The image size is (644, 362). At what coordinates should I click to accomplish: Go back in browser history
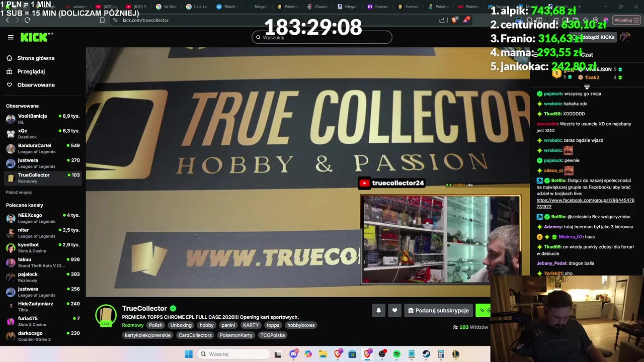coord(7,20)
